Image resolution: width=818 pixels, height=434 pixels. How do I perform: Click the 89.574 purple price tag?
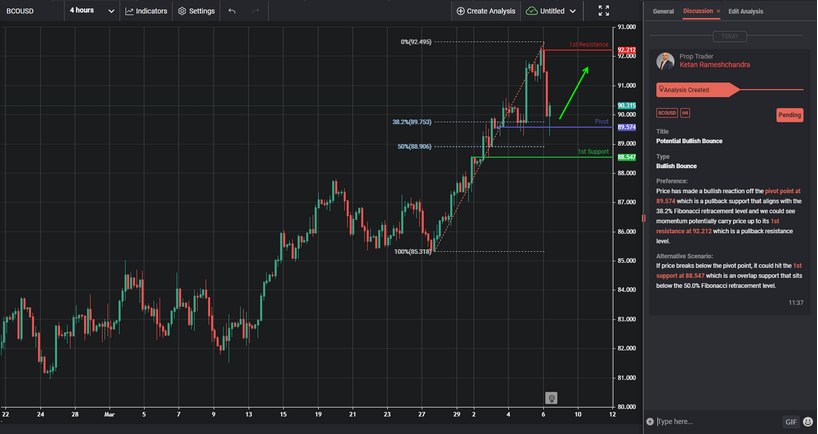tap(627, 127)
